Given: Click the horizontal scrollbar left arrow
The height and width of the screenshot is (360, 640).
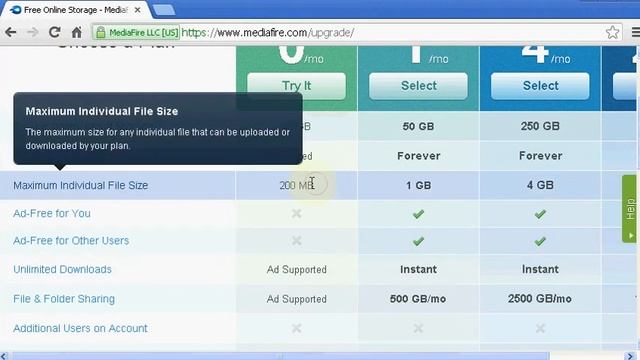Looking at the screenshot, I should pyautogui.click(x=4, y=356).
